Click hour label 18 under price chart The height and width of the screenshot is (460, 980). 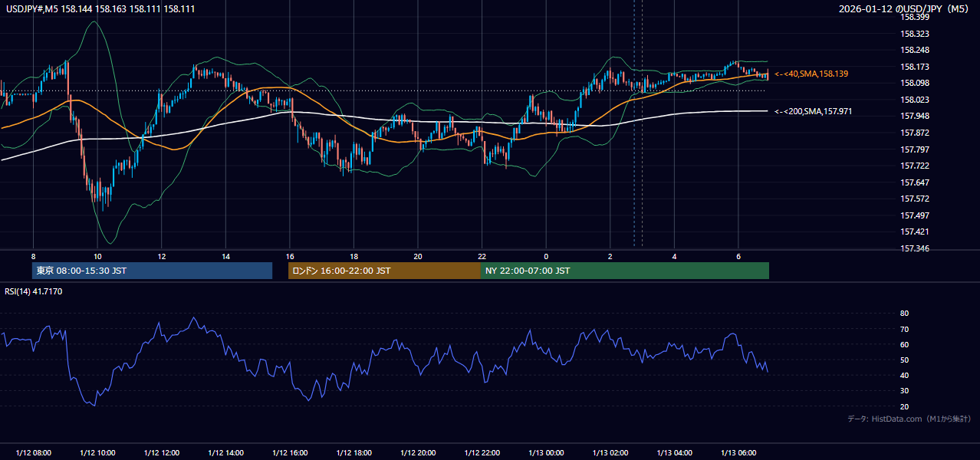tap(354, 256)
